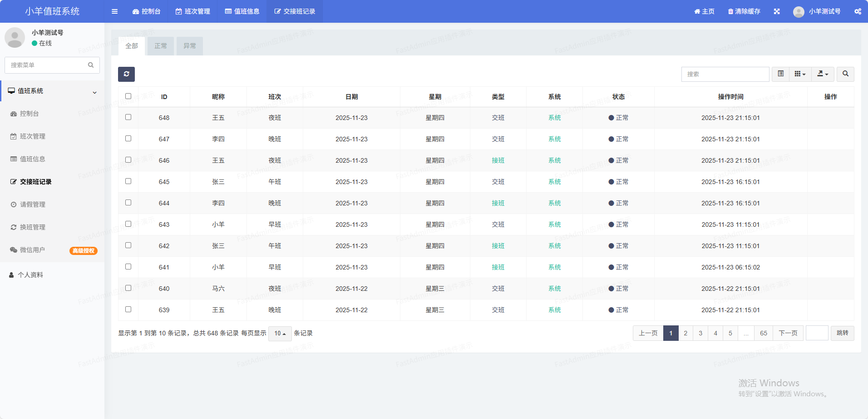
Task: Open 请假管理 from the sidebar
Action: pyautogui.click(x=33, y=205)
